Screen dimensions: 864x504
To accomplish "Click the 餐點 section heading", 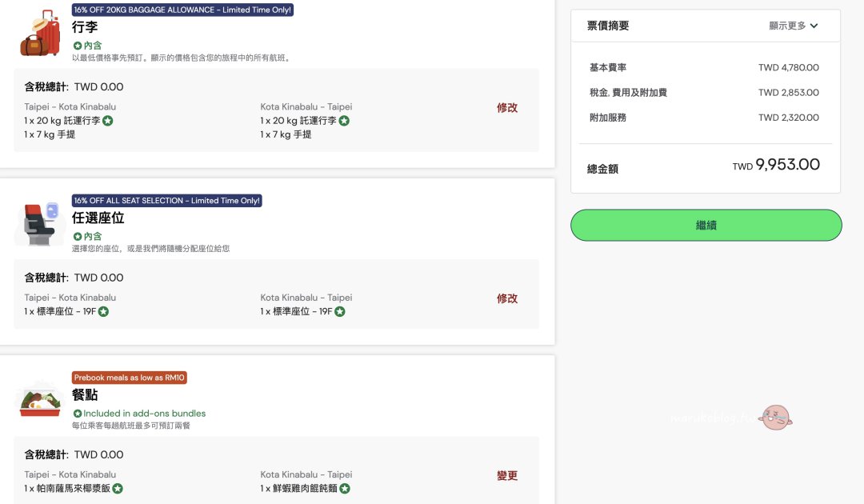I will tap(85, 395).
